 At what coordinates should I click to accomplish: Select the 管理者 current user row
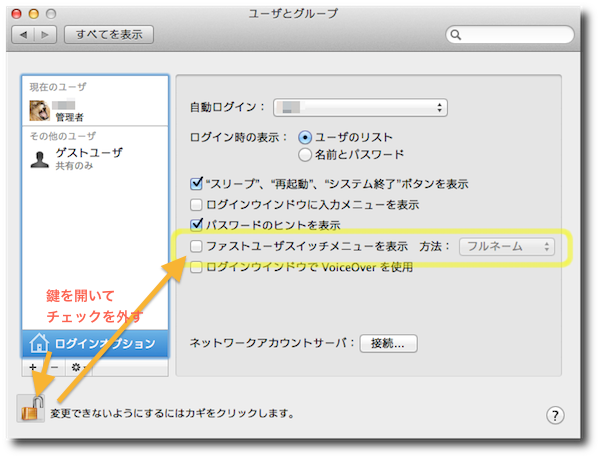95,110
